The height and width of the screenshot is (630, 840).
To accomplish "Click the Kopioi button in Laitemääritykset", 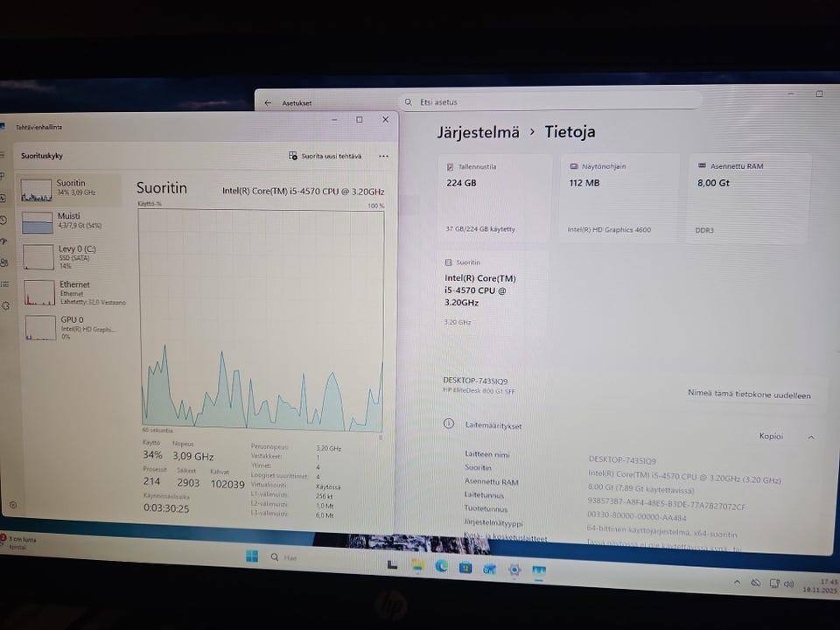I will click(771, 436).
